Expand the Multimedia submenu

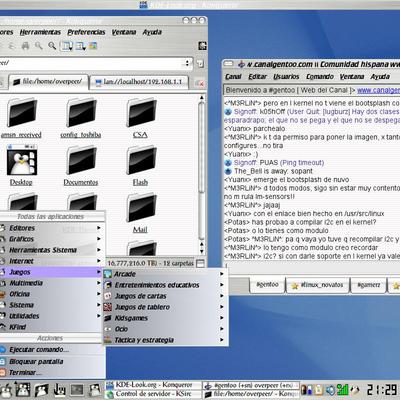[x=51, y=283]
